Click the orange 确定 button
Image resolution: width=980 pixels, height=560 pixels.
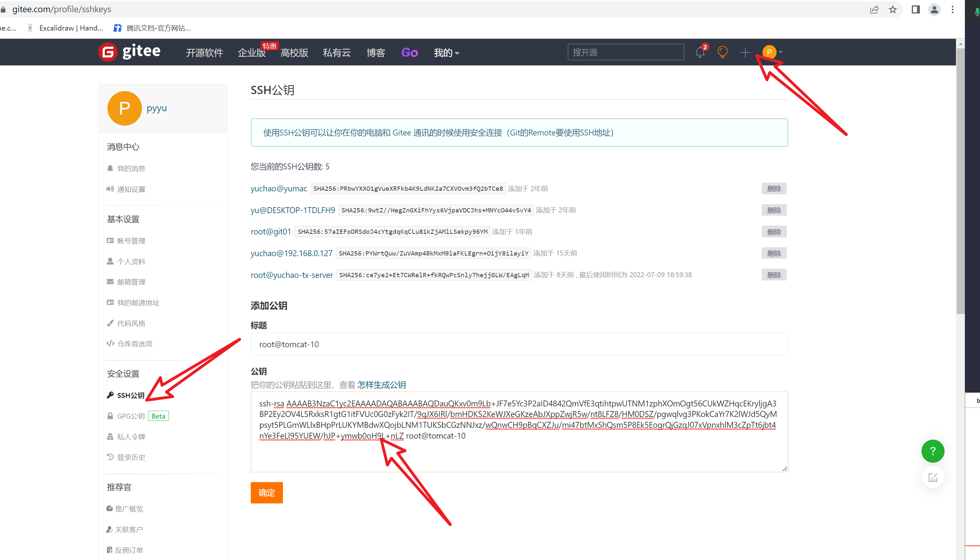point(266,493)
